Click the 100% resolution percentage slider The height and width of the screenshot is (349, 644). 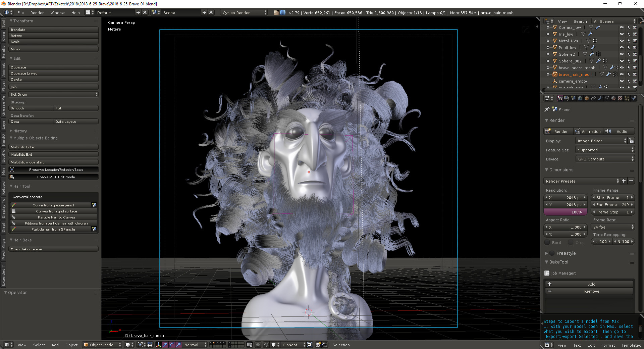566,212
